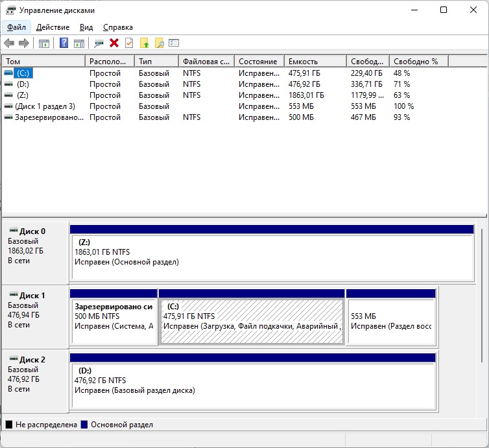Viewport: 489px width, 448px height.
Task: Select the (C:) volume in the list
Action: coord(23,73)
